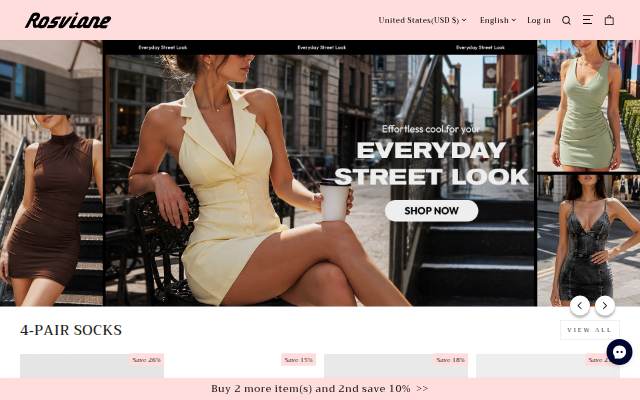The width and height of the screenshot is (640, 400).
Task: Go to next carousel slide arrow
Action: tap(605, 305)
